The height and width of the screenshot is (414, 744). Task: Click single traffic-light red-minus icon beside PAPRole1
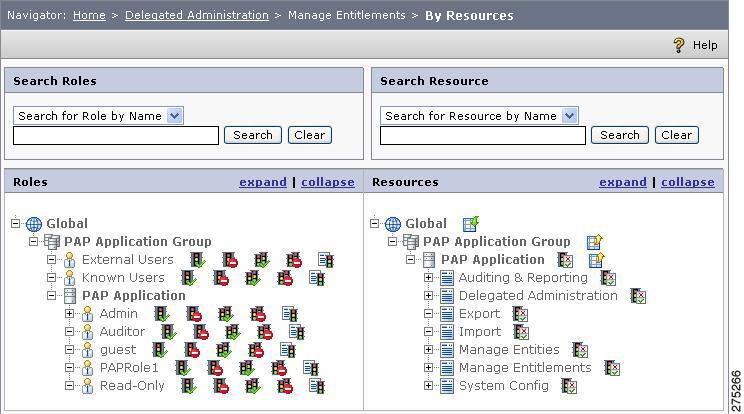click(215, 368)
